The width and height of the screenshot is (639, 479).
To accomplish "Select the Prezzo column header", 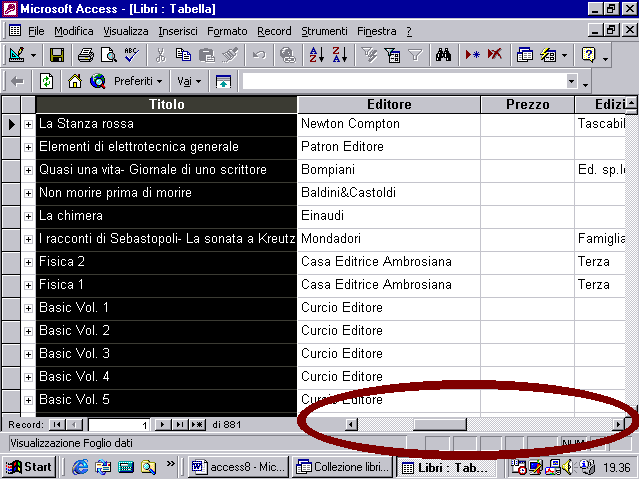I will click(x=527, y=104).
